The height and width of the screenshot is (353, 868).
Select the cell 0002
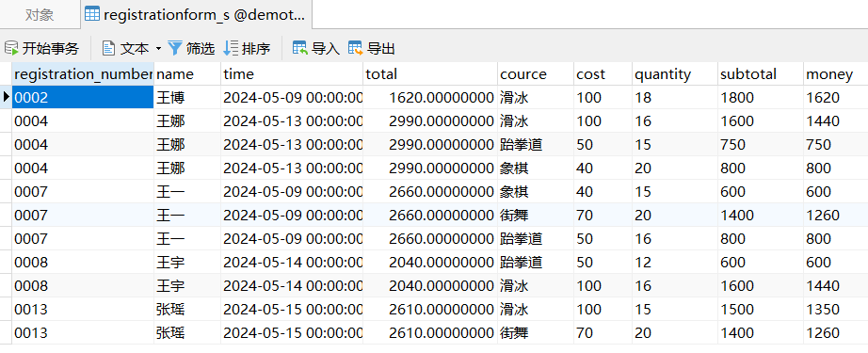click(83, 97)
